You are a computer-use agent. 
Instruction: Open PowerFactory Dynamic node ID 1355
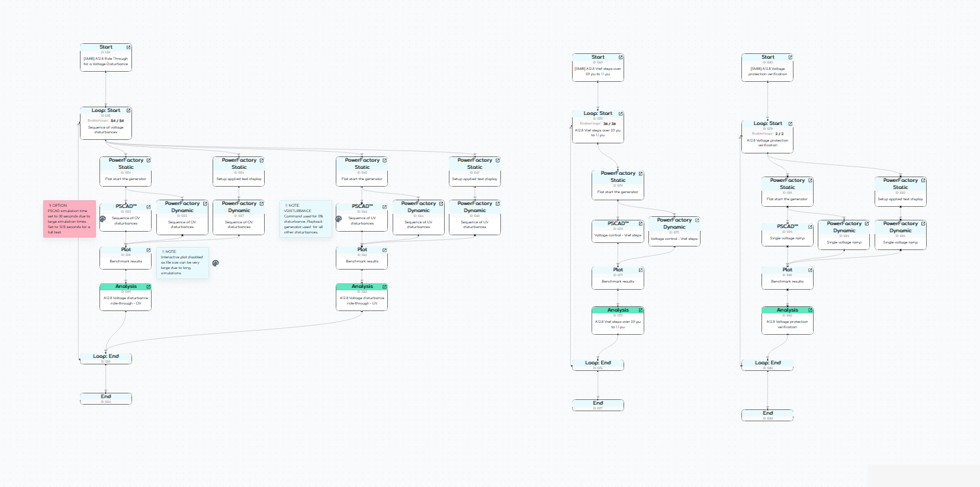click(x=205, y=204)
